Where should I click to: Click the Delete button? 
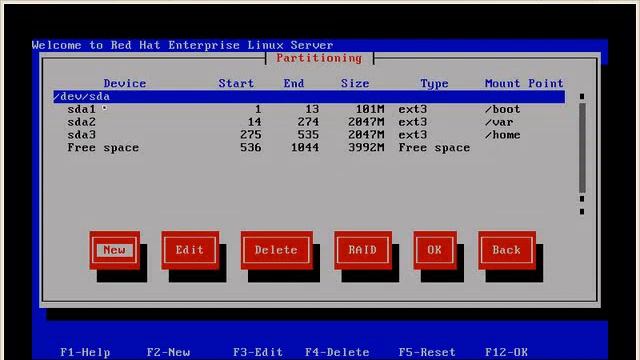point(276,250)
